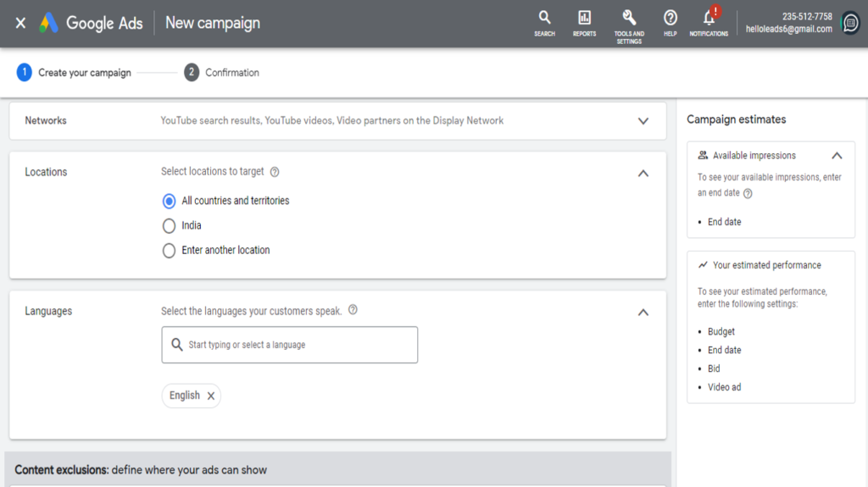Image resolution: width=868 pixels, height=487 pixels.
Task: Click the help icon beside languages prompt
Action: tap(353, 310)
